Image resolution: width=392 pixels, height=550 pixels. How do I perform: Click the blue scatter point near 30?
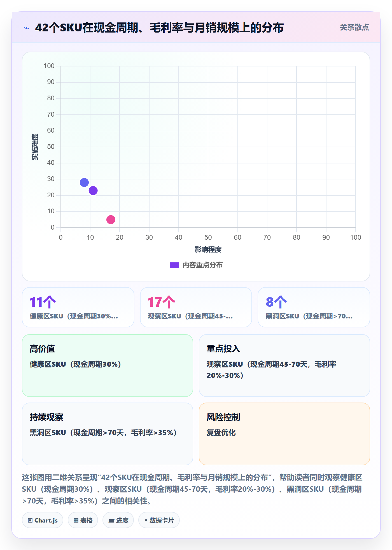[x=84, y=182]
